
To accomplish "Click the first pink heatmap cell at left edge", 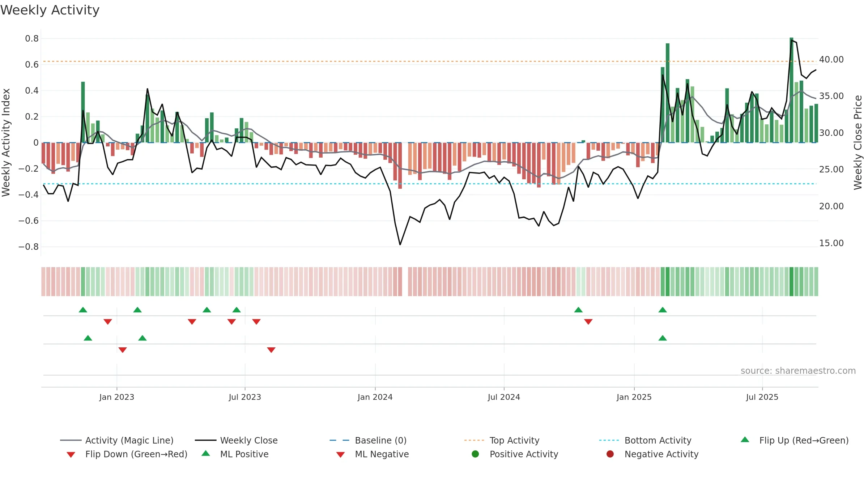I will (x=43, y=282).
